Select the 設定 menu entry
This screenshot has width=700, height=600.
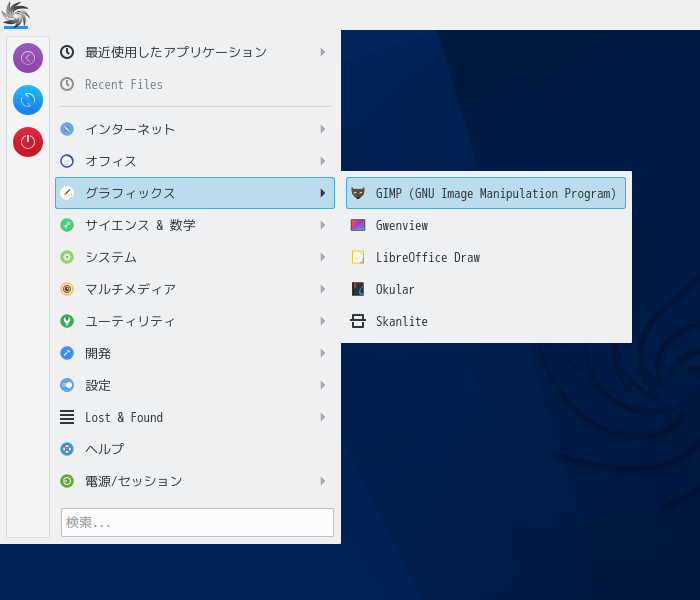[195, 385]
